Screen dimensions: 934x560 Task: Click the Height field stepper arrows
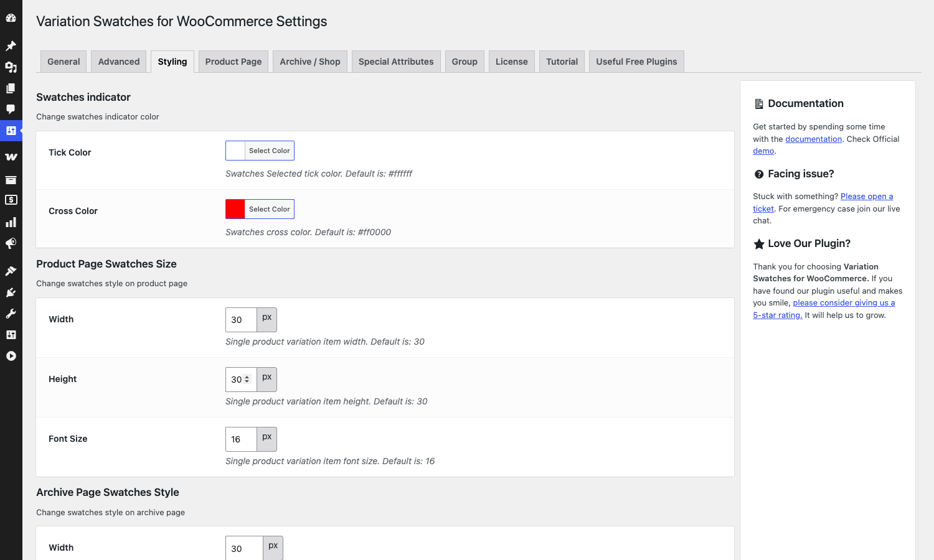click(247, 380)
